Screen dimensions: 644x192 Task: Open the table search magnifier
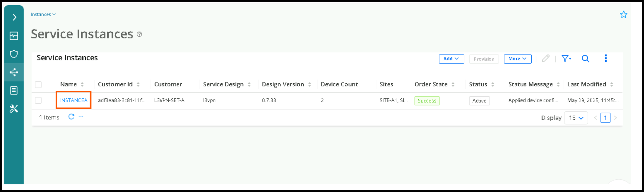585,59
